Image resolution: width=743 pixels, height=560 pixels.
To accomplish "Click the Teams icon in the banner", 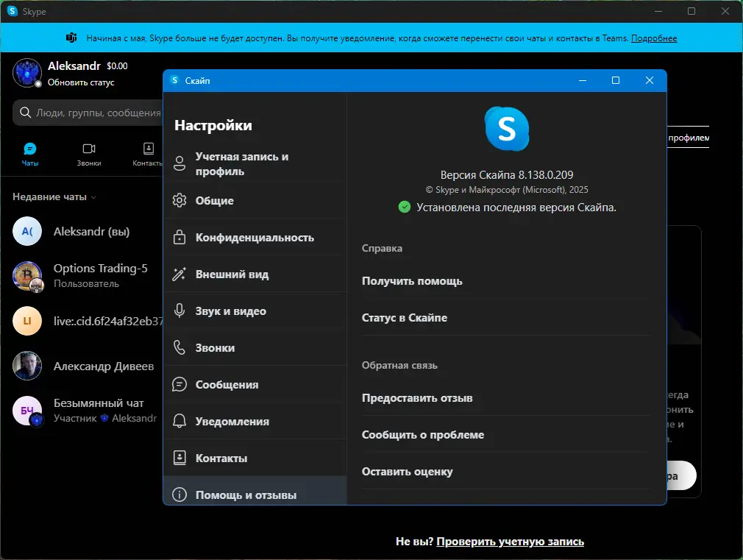I will click(71, 38).
